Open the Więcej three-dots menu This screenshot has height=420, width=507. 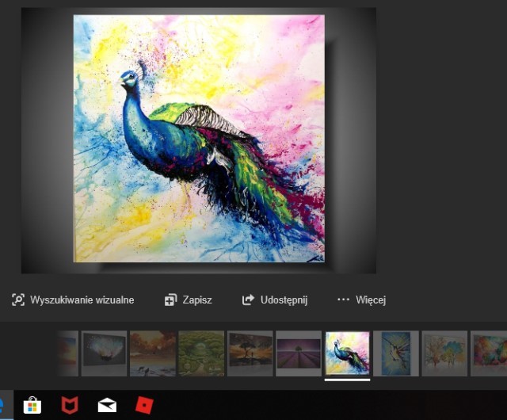[343, 300]
